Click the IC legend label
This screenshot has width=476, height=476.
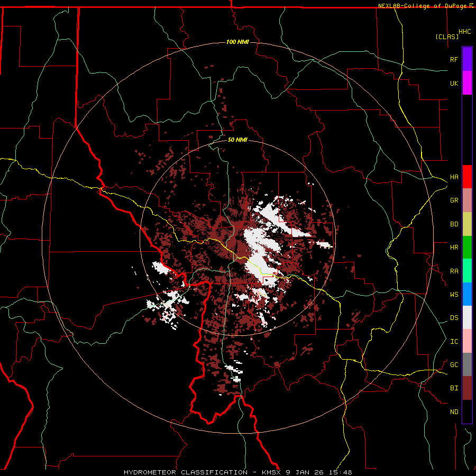454,342
